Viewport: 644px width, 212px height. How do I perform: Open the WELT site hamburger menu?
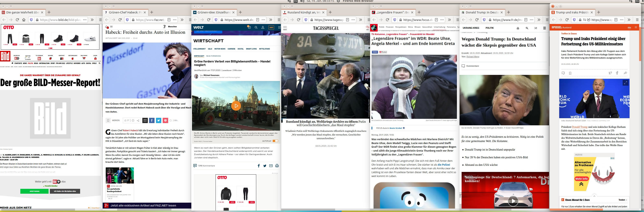(279, 27)
